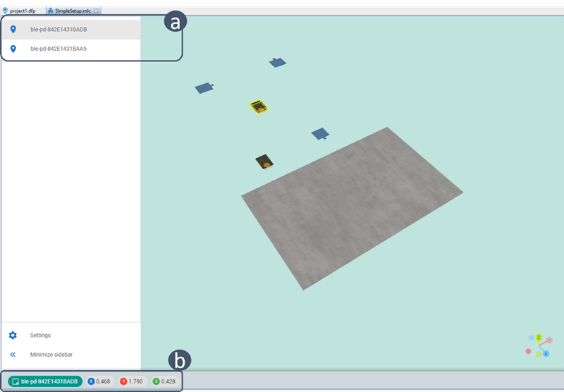Close the SimpleSetup.mlc tab

97,11
